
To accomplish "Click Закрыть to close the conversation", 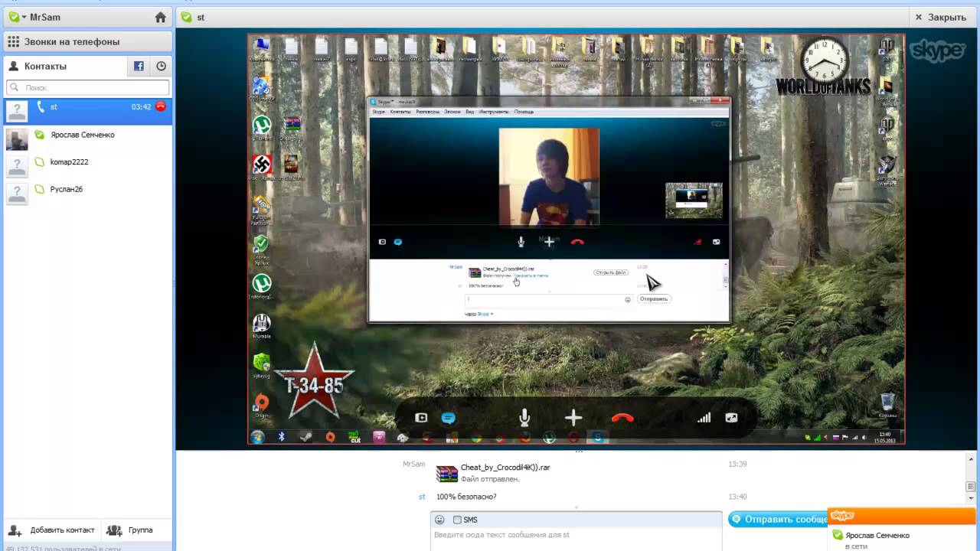I will click(x=941, y=17).
